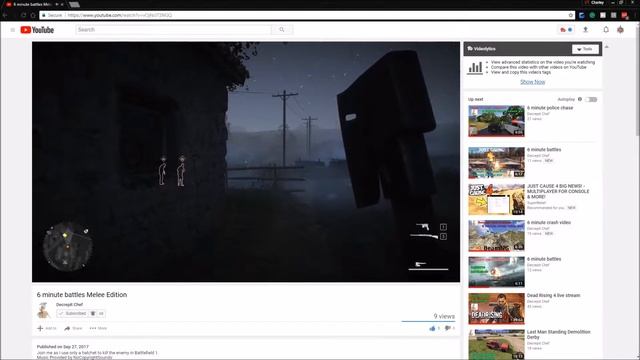Click 'Dead Rising 4 live stream' title

(x=553, y=295)
